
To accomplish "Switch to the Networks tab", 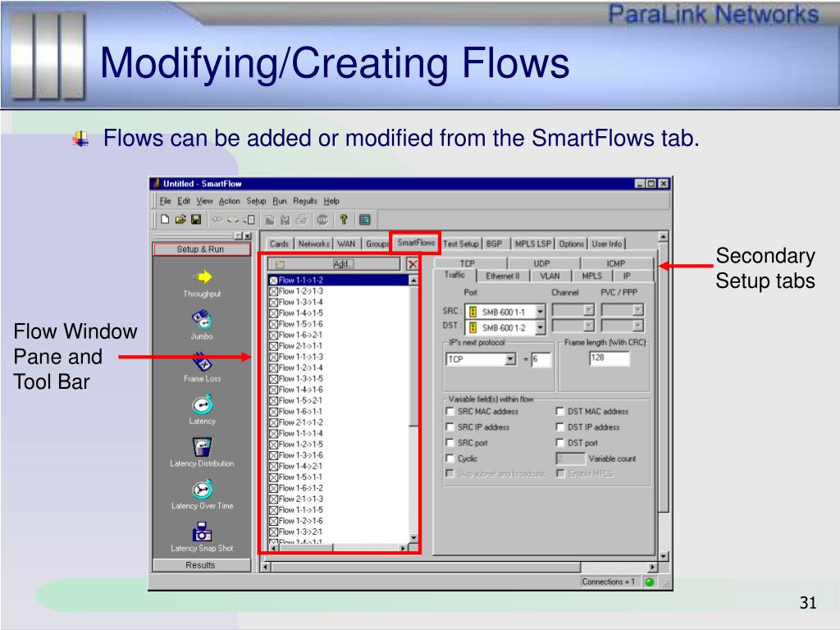I will tap(313, 244).
